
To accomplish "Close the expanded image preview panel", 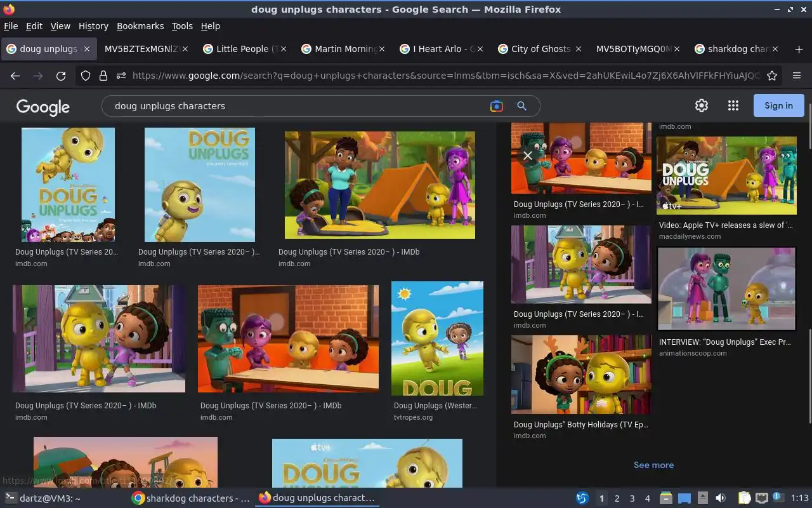I will pyautogui.click(x=527, y=155).
